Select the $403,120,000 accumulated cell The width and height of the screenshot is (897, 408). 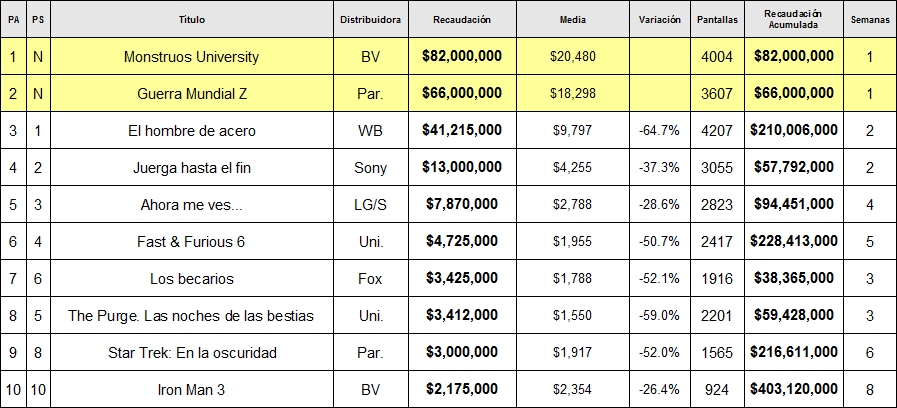[x=793, y=390]
